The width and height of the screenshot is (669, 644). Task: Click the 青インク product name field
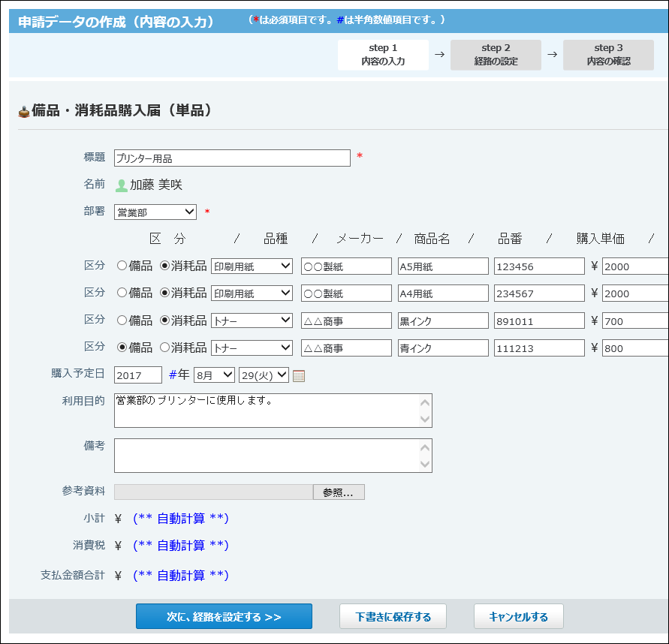click(x=443, y=348)
